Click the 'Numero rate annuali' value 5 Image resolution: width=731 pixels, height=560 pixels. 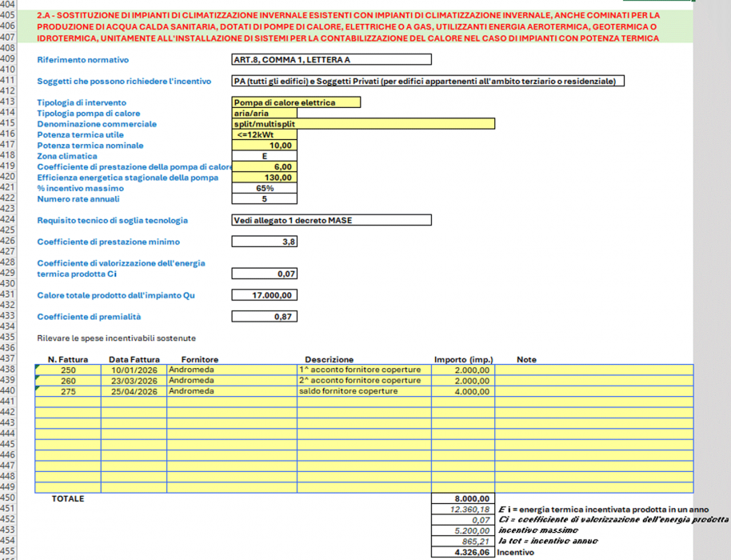(264, 199)
